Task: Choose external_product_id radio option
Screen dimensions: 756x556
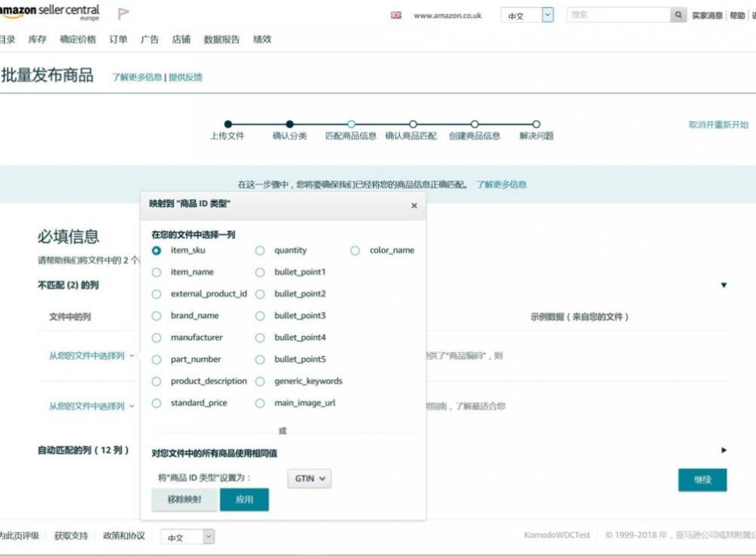Action: point(156,294)
